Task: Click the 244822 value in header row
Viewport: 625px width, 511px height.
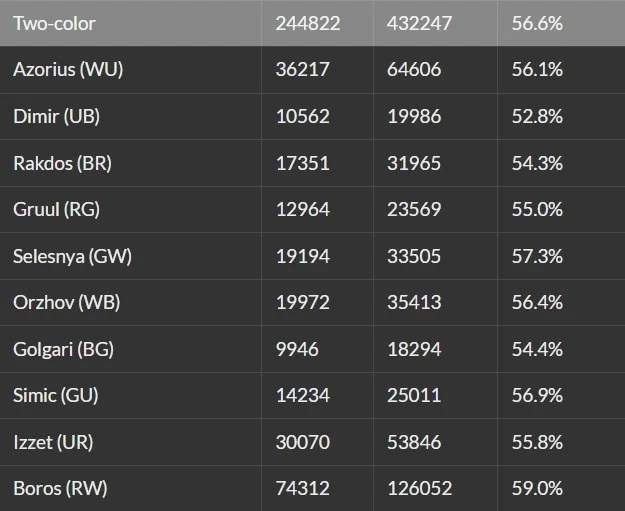Action: pos(308,24)
